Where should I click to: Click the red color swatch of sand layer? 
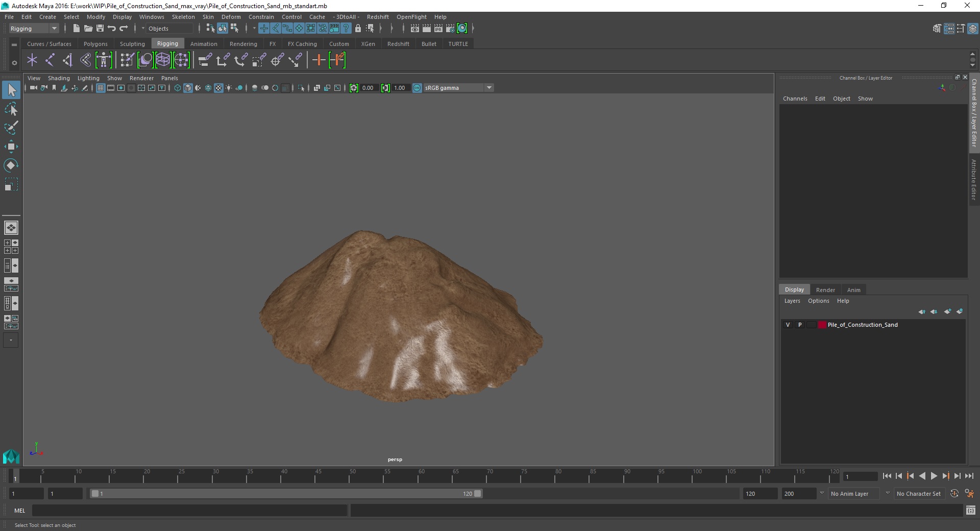click(x=822, y=325)
